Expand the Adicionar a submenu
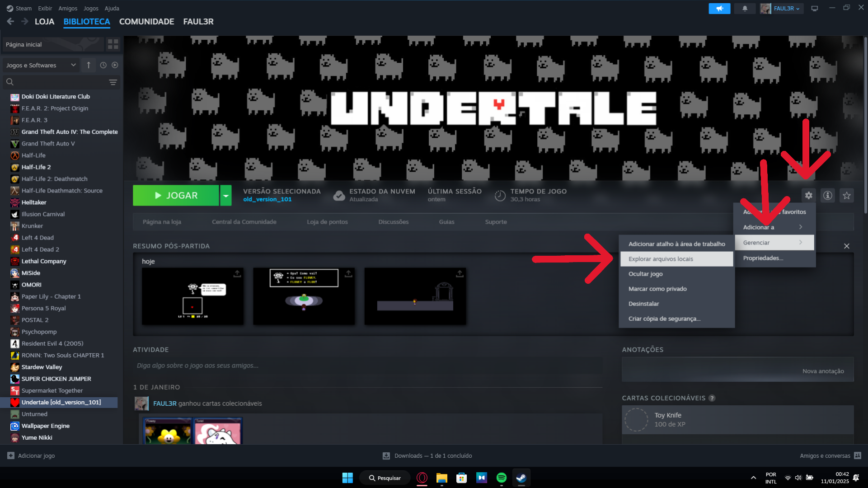Screen dimensions: 868x488 [x=774, y=227]
